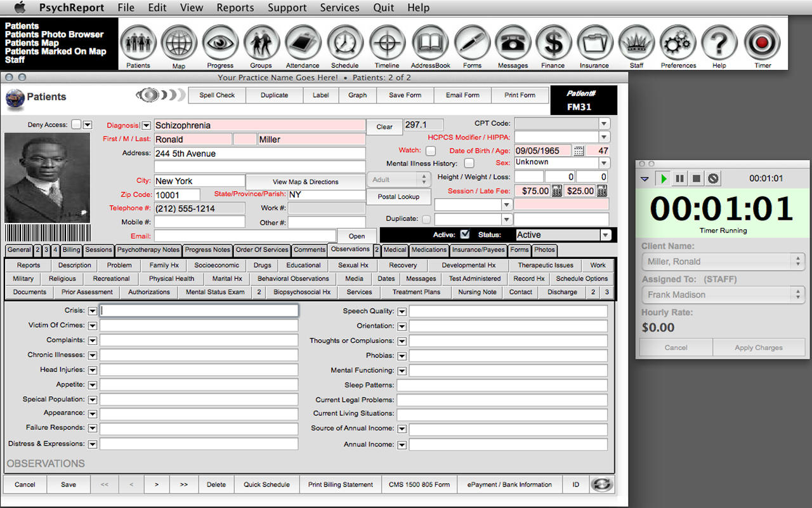Viewport: 812px width, 508px height.
Task: Pause the running timer
Action: pyautogui.click(x=679, y=178)
